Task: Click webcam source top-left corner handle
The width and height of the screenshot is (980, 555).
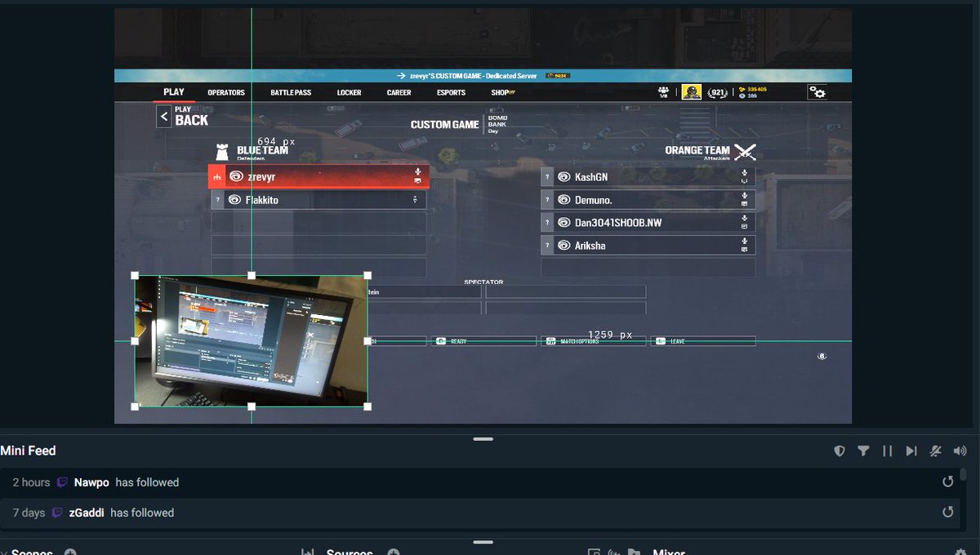Action: pos(135,276)
